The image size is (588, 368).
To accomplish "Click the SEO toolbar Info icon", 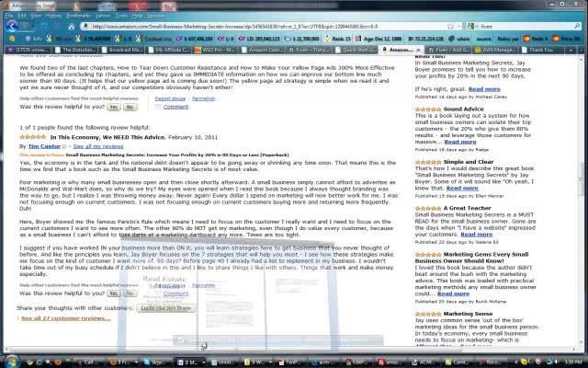I will (34, 39).
